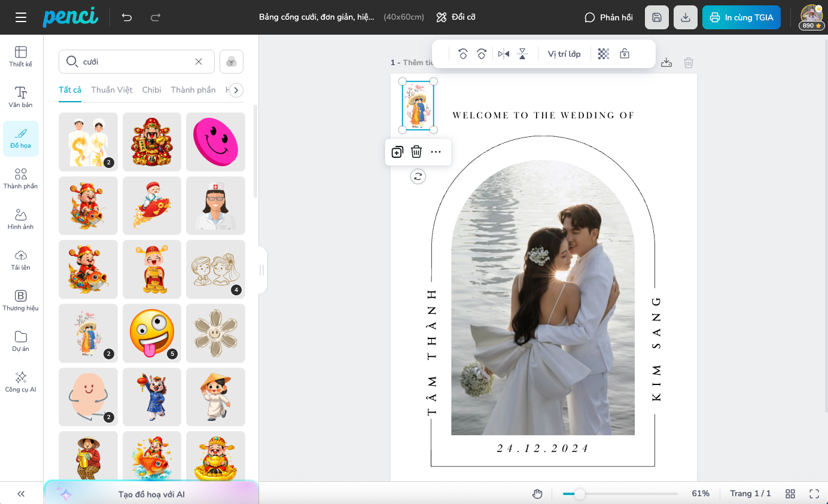The height and width of the screenshot is (504, 828).
Task: Toggle the hand pan tool
Action: (537, 493)
